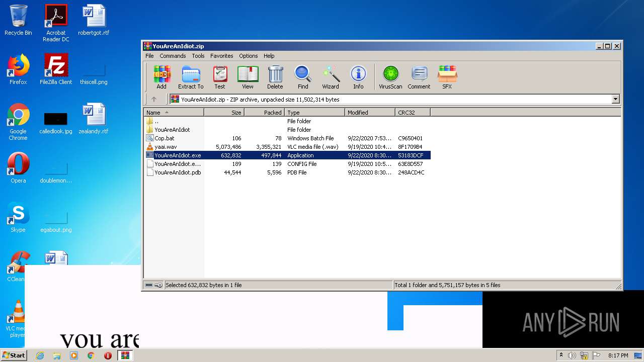644x362 pixels.
Task: Open the Wizard tool
Action: 331,77
